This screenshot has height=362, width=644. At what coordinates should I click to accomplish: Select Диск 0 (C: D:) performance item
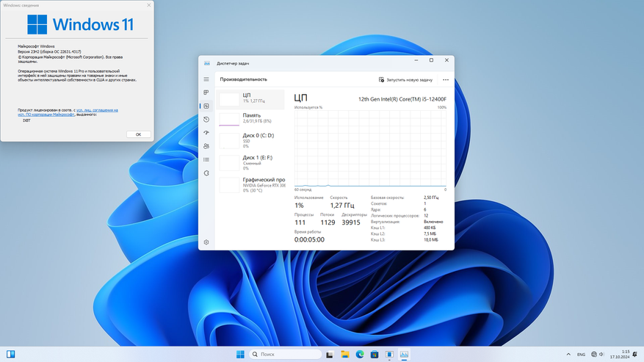(251, 139)
